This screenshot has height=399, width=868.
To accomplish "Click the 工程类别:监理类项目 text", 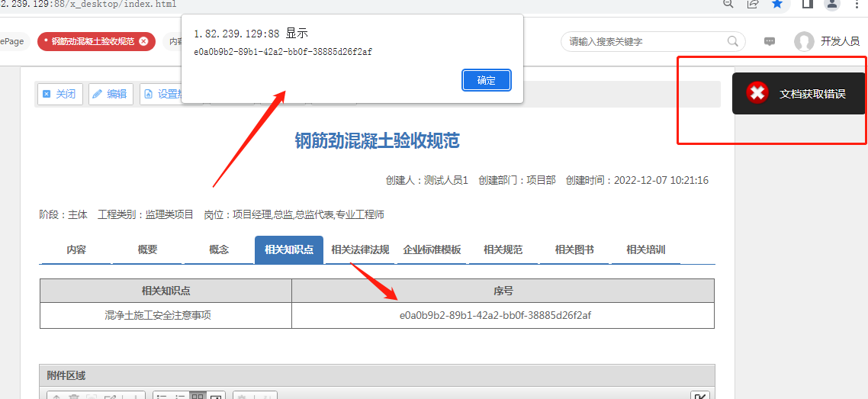I will [x=146, y=214].
